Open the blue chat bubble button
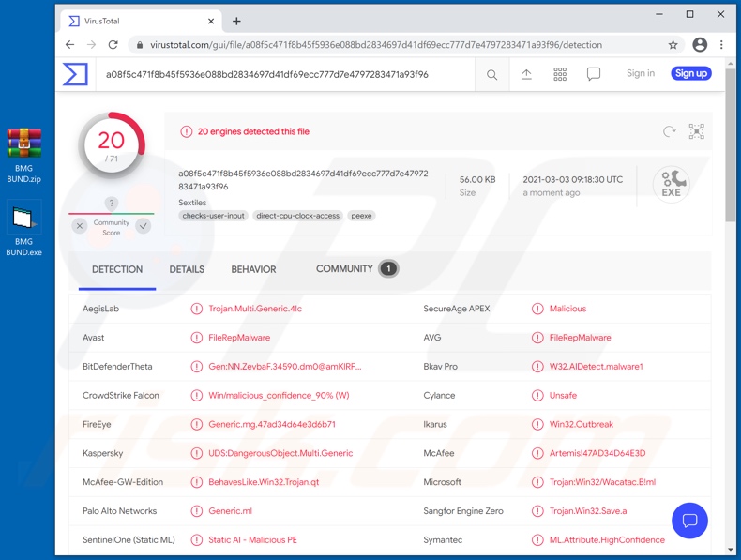The height and width of the screenshot is (560, 741). 689,521
